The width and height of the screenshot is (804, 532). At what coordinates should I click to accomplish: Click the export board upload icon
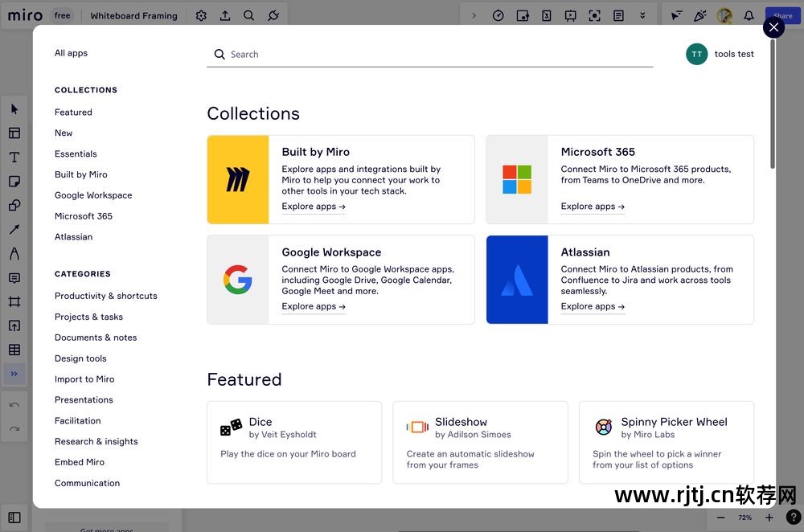pos(225,16)
